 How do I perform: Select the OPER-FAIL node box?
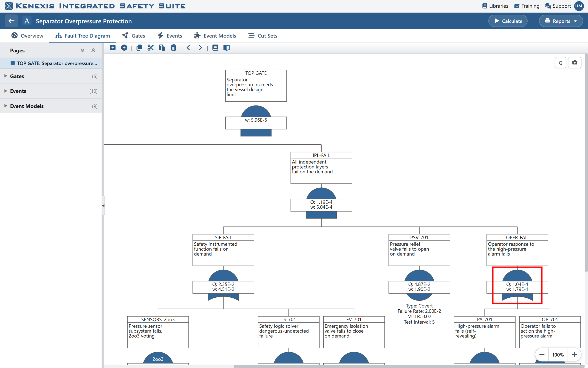pyautogui.click(x=517, y=250)
